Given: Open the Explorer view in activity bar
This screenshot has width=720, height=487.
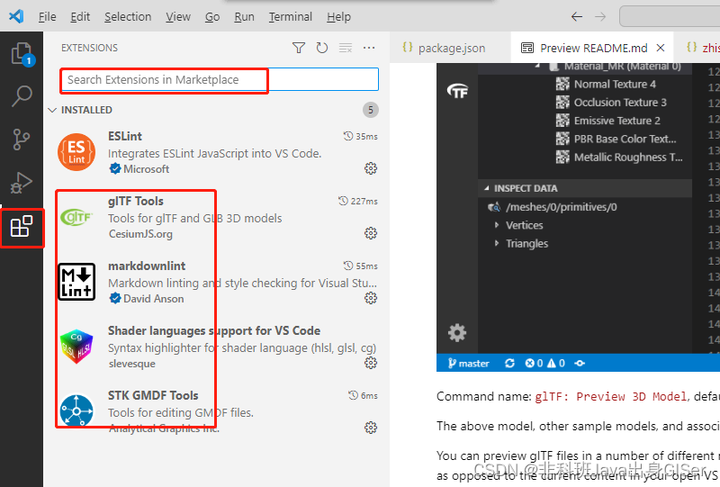Looking at the screenshot, I should click(x=22, y=54).
